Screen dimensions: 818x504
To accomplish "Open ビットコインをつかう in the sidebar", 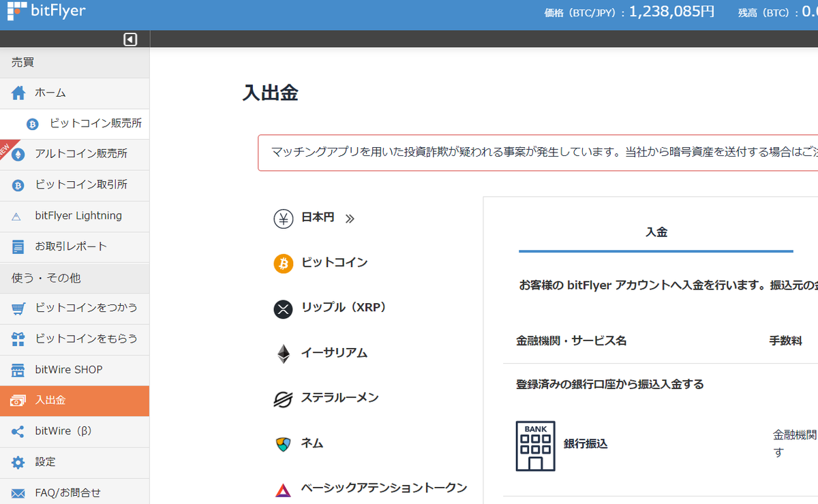I will 74,309.
